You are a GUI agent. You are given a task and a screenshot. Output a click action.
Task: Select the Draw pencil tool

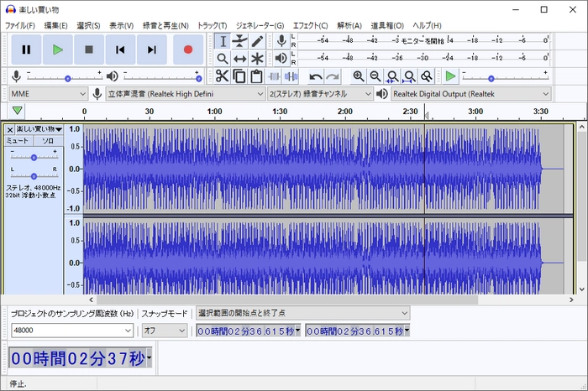258,41
